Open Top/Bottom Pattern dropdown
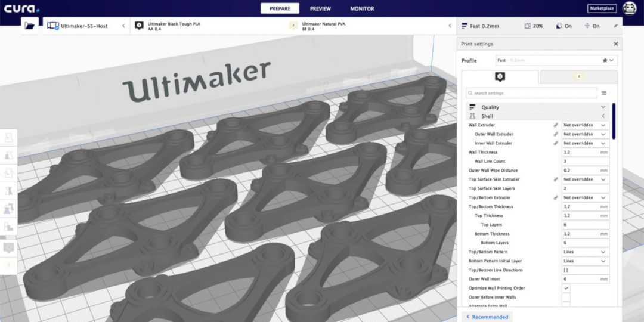This screenshot has width=644, height=322. point(586,252)
